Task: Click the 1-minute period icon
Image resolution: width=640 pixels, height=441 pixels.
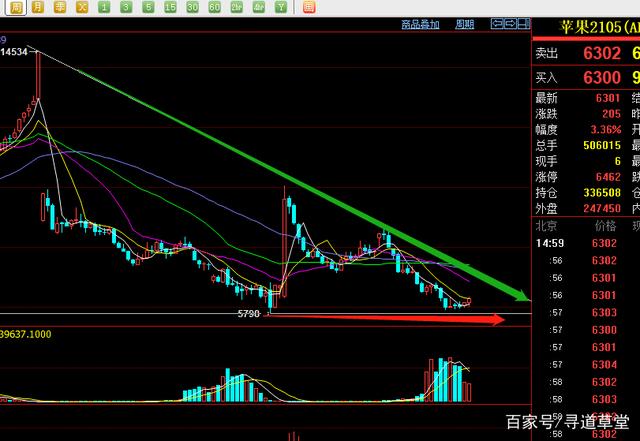Action: (x=103, y=7)
